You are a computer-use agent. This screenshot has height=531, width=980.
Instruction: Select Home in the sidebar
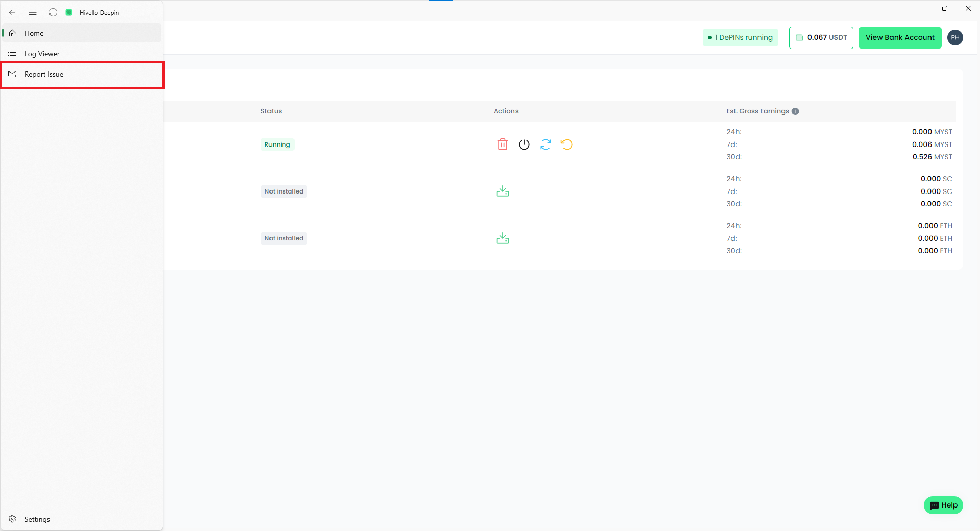(x=34, y=33)
